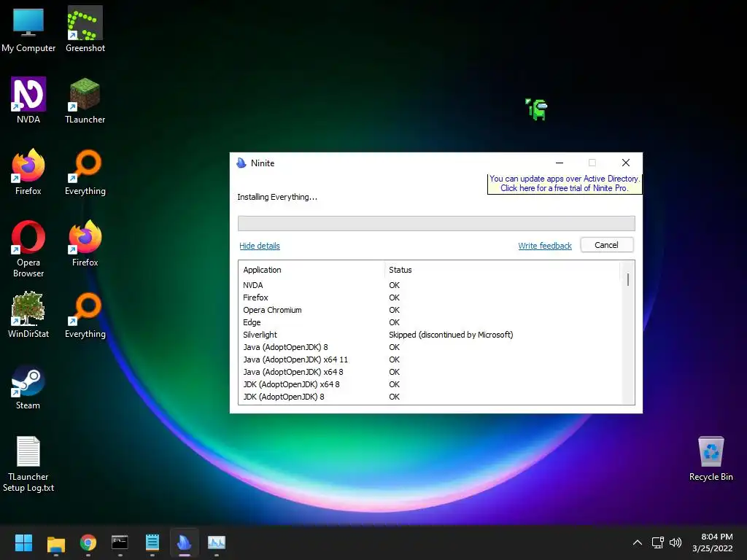
Task: Select the NVDA desktop shortcut
Action: [x=28, y=101]
